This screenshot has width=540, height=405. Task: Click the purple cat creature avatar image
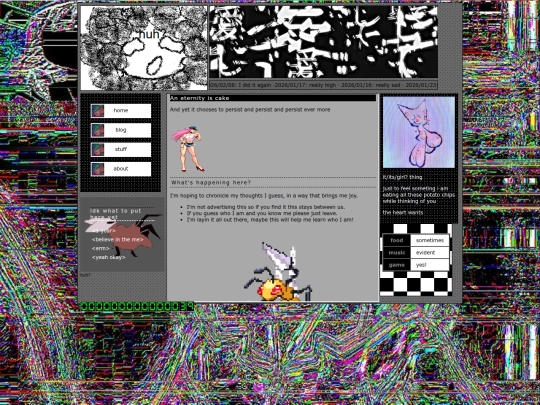[x=419, y=132]
